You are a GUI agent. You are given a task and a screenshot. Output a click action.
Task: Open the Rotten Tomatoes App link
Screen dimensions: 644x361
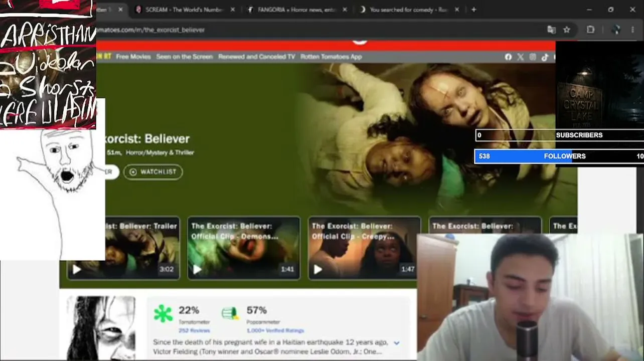pyautogui.click(x=331, y=57)
